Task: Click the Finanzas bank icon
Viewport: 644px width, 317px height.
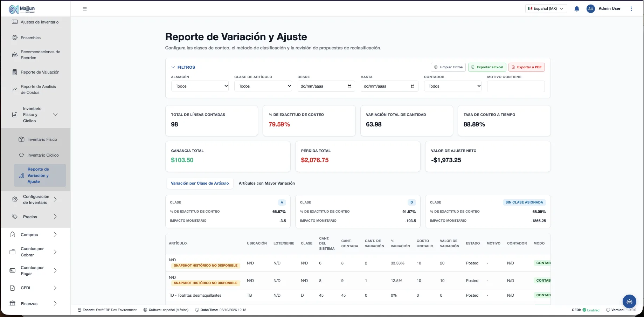Action: [13, 304]
